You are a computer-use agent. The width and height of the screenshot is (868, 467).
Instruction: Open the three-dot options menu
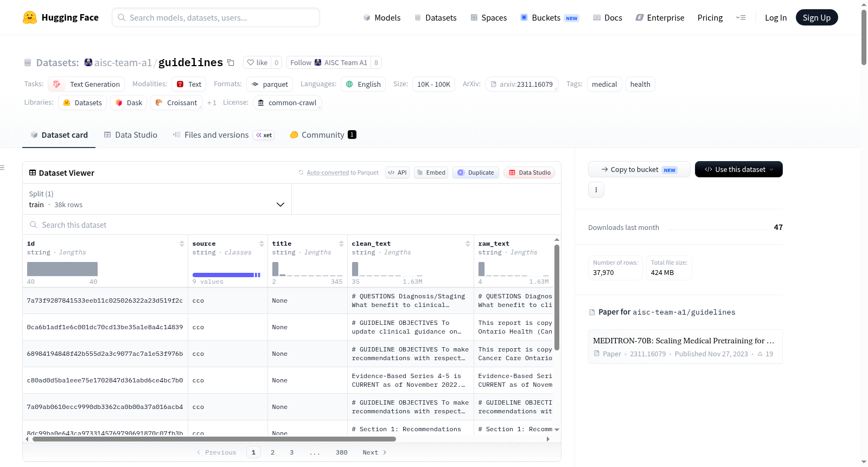pos(596,190)
